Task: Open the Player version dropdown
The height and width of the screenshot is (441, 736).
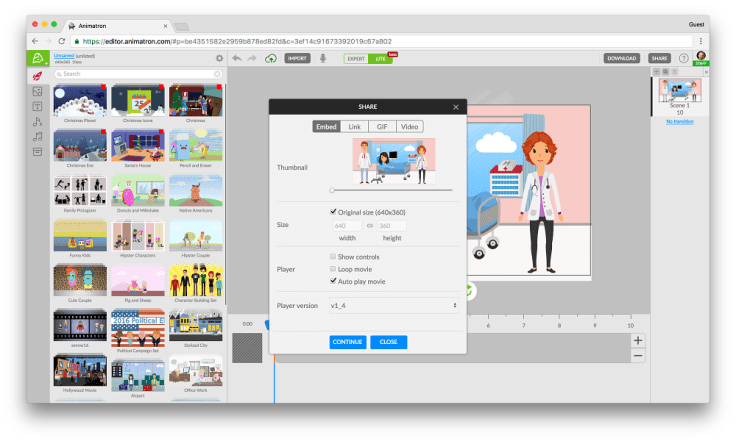Action: 393,305
